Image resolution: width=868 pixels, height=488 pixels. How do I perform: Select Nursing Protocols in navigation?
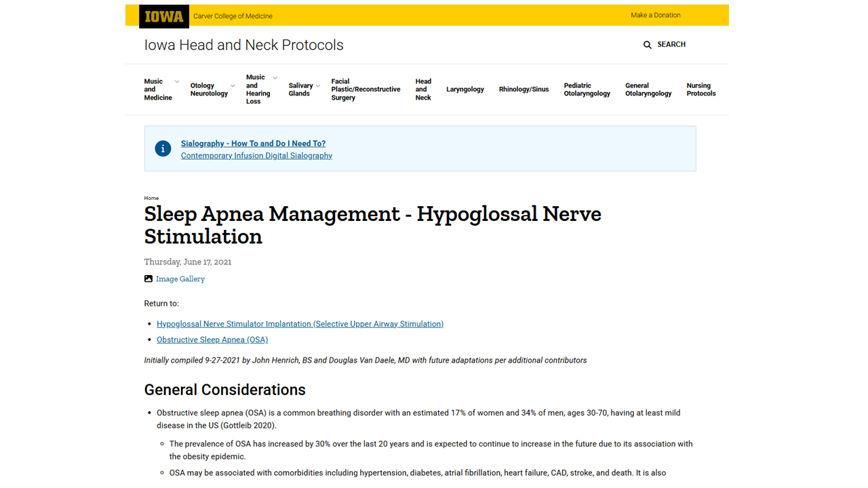click(x=701, y=89)
